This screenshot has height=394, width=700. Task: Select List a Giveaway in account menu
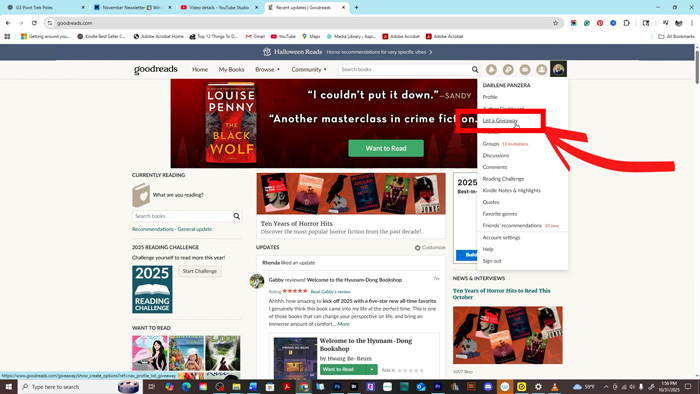tap(500, 120)
